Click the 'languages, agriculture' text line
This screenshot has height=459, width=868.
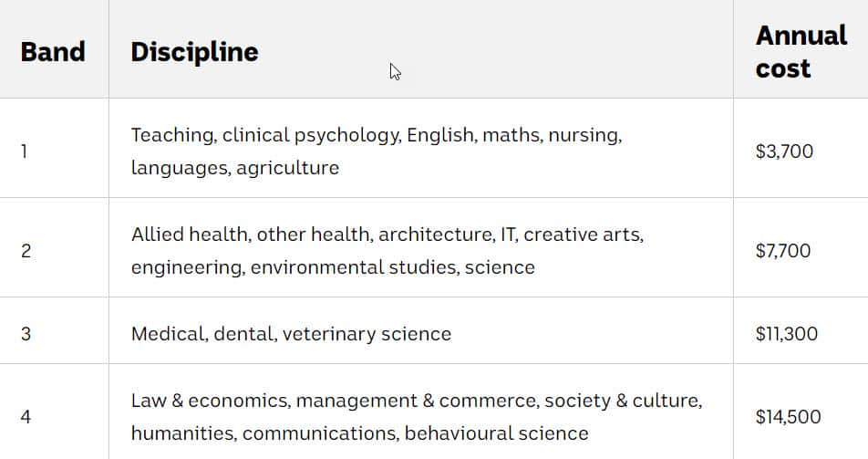point(234,168)
